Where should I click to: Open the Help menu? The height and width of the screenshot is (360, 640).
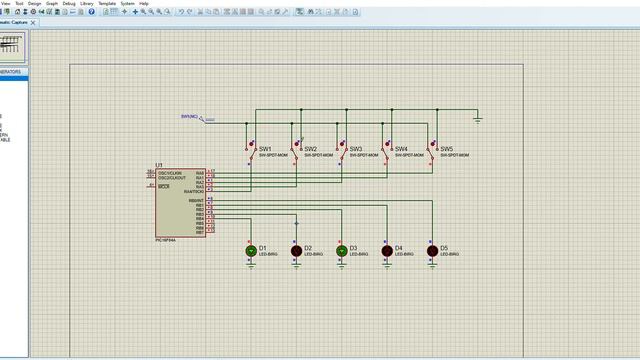pyautogui.click(x=144, y=3)
